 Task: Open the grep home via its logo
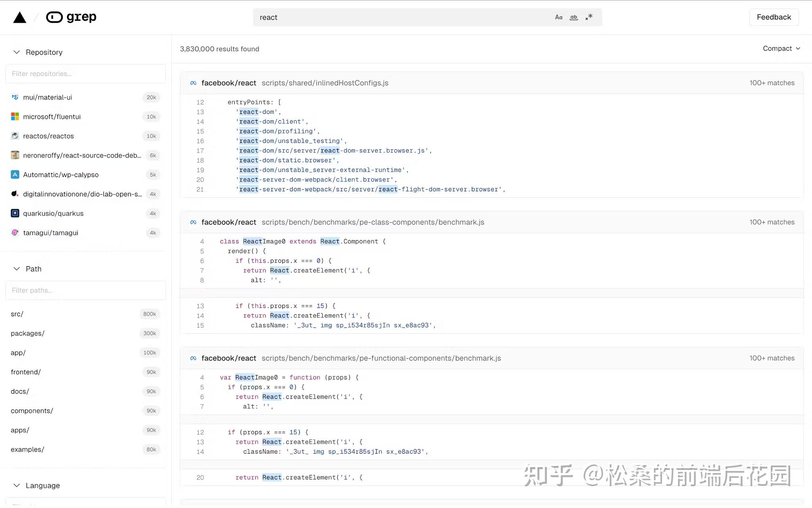tap(71, 17)
